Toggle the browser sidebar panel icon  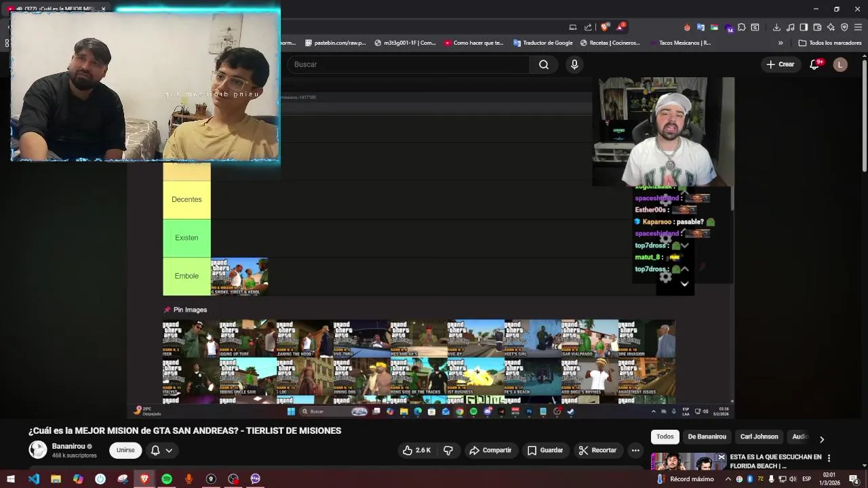click(804, 27)
